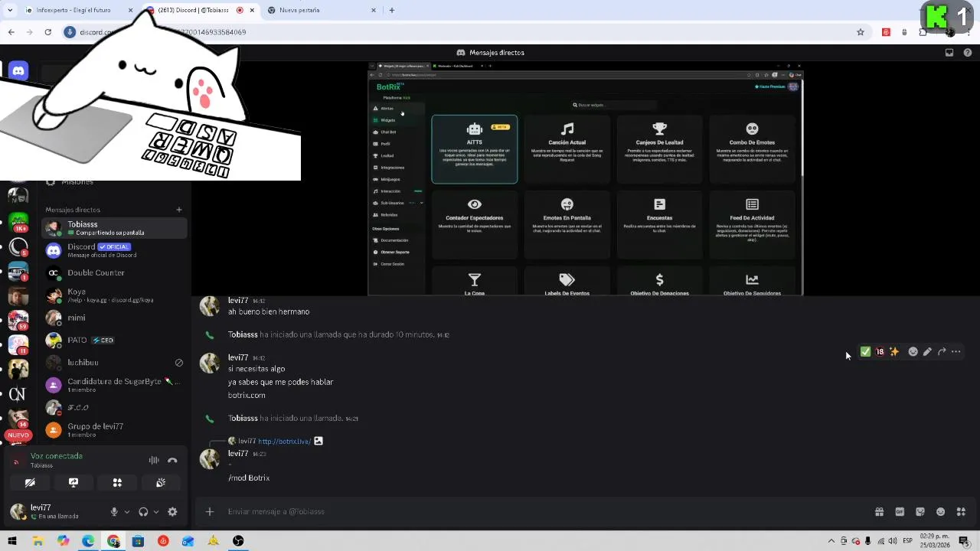This screenshot has width=980, height=551.
Task: Open emoji picker in message bar
Action: coord(940,512)
